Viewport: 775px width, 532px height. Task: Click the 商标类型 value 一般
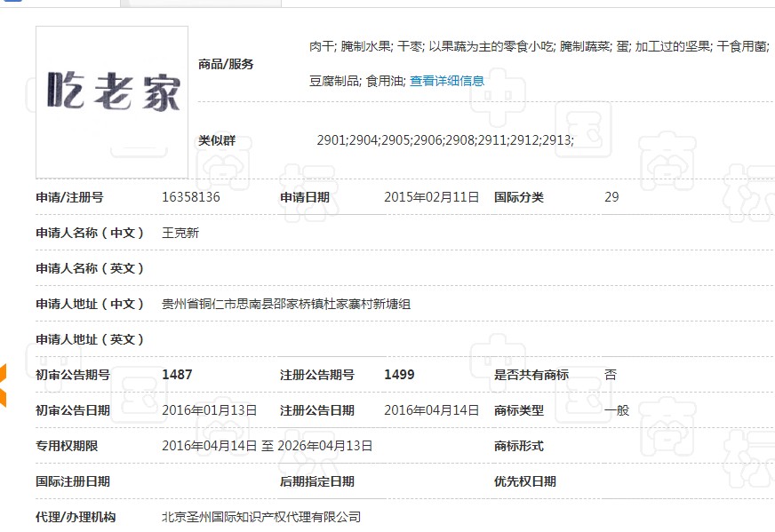tap(617, 410)
